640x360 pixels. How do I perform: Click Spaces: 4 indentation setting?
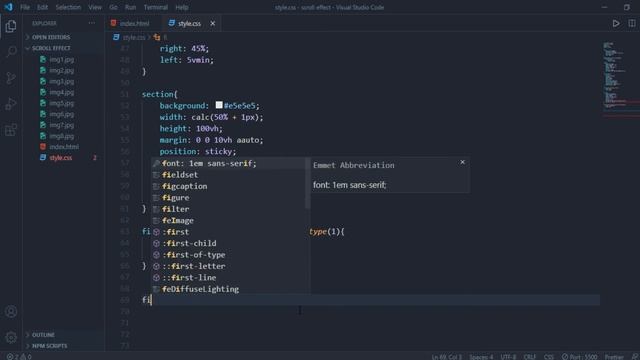pos(481,357)
